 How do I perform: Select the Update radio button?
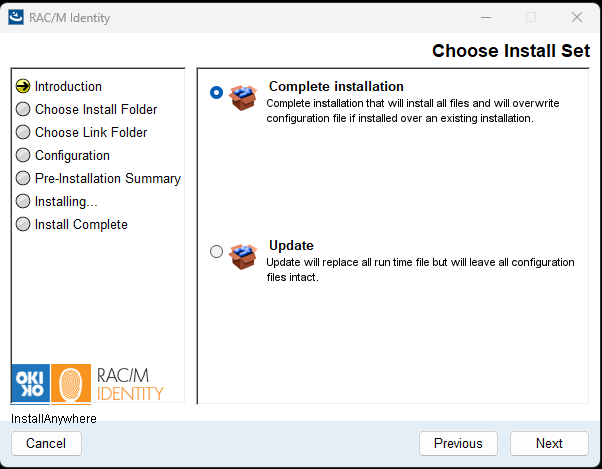pyautogui.click(x=216, y=252)
